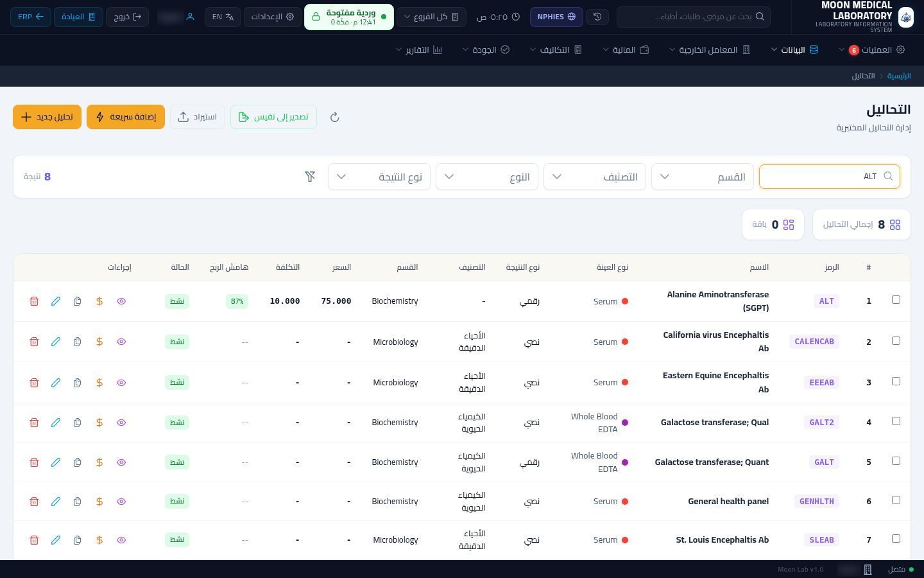Delete the EEEAB test with trash icon

[x=34, y=382]
